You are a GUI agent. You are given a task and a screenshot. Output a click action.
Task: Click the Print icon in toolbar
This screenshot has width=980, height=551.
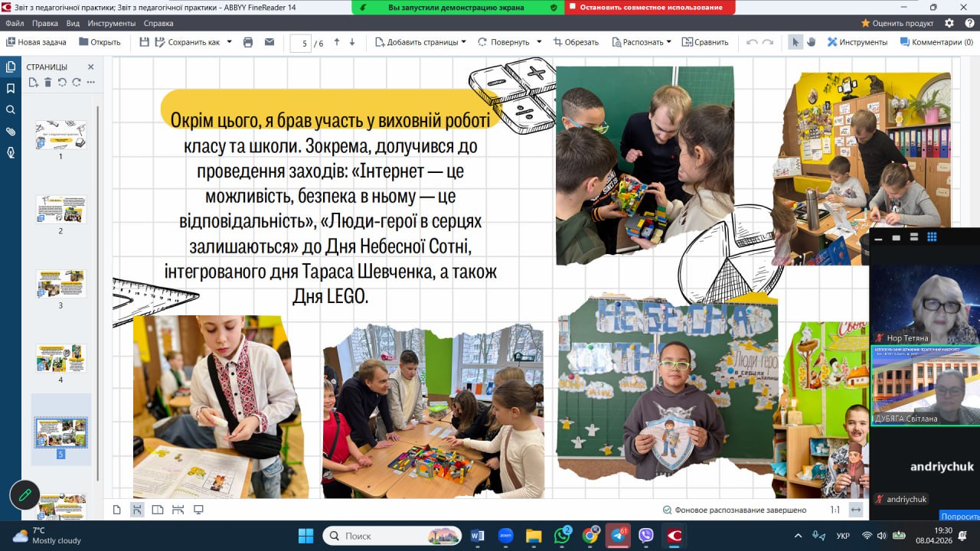248,42
